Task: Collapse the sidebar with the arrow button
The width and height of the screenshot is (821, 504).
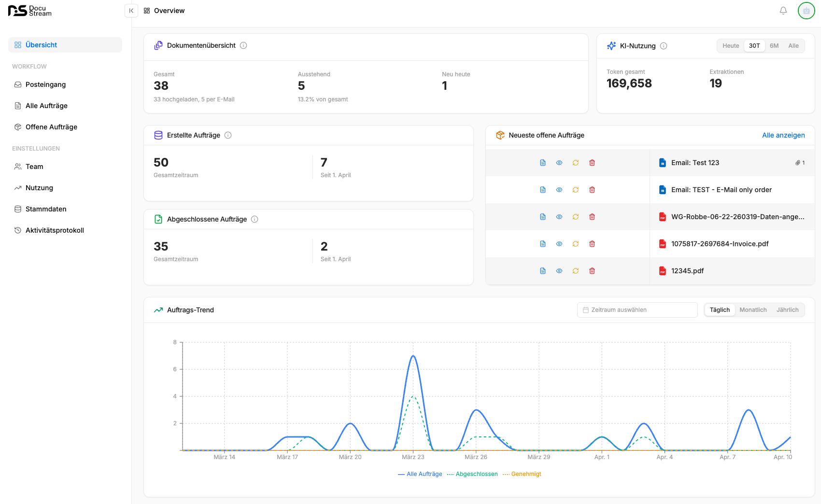Action: tap(131, 11)
